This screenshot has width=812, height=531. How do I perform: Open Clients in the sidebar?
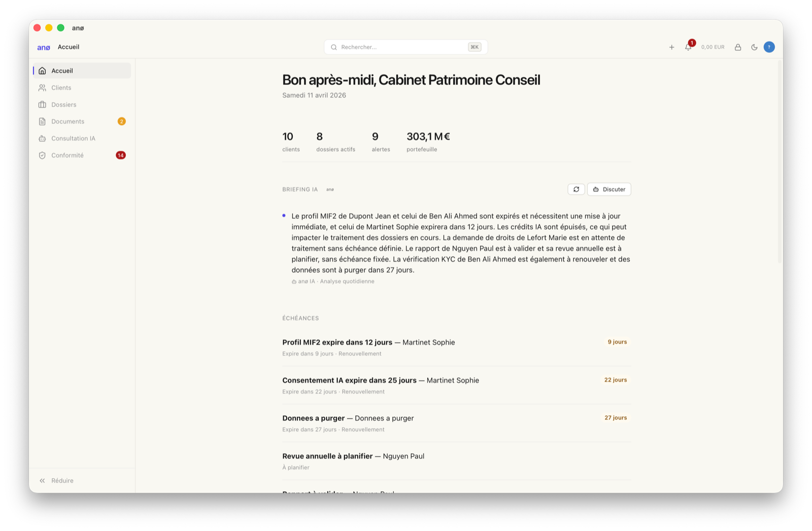tap(61, 88)
